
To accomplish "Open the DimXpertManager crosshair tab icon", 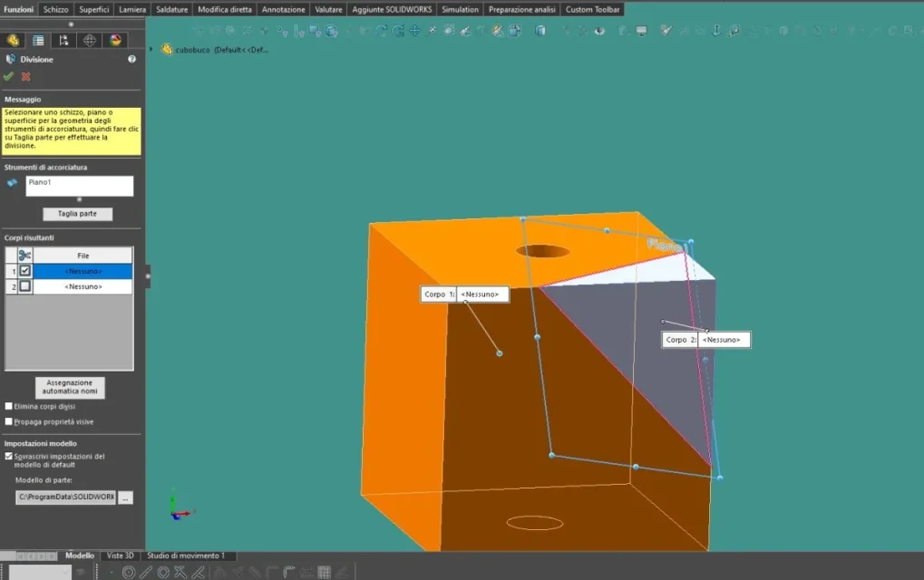I will click(90, 40).
